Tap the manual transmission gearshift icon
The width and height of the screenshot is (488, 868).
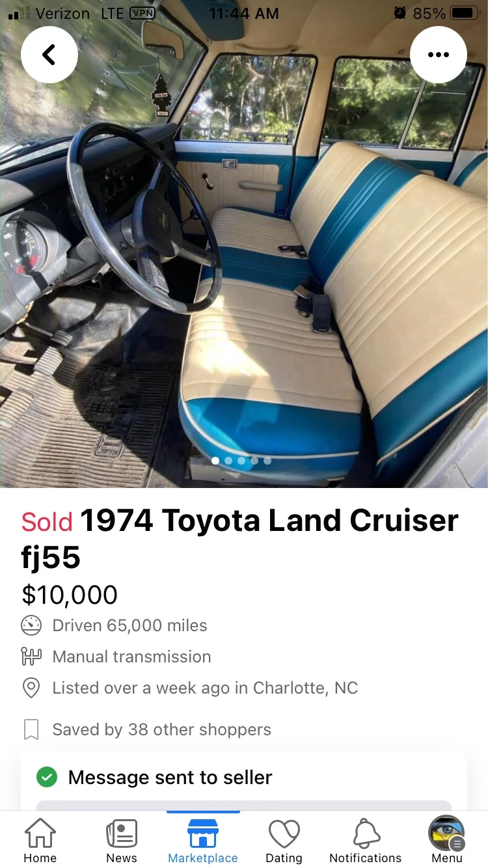pos(31,657)
